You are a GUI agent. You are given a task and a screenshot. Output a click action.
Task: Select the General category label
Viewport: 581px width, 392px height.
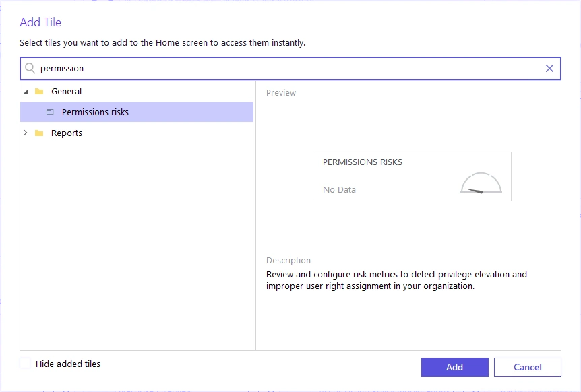66,92
